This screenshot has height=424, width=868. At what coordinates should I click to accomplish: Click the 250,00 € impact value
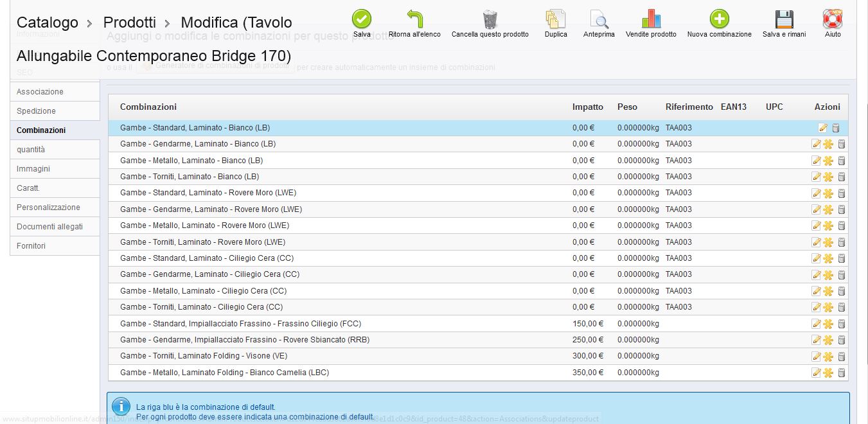click(588, 340)
